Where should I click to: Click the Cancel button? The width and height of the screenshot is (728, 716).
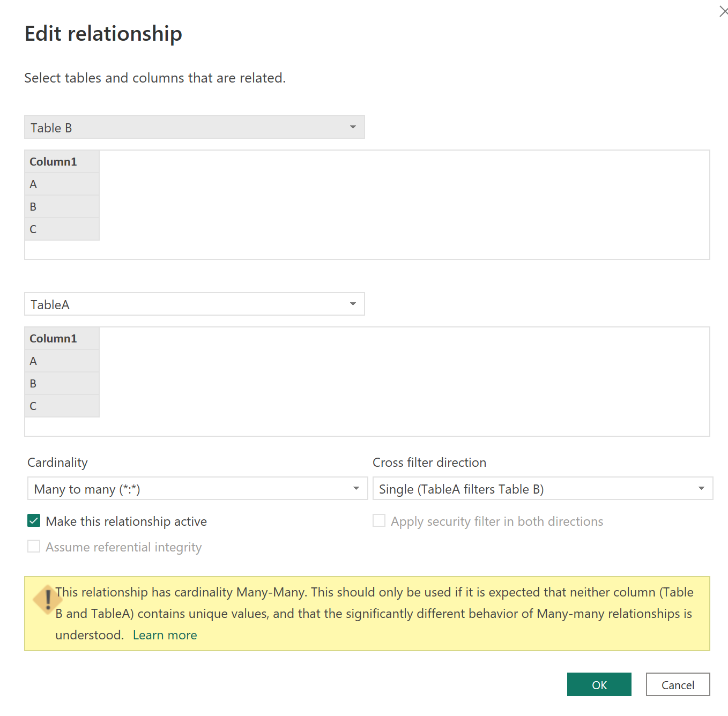pyautogui.click(x=678, y=684)
